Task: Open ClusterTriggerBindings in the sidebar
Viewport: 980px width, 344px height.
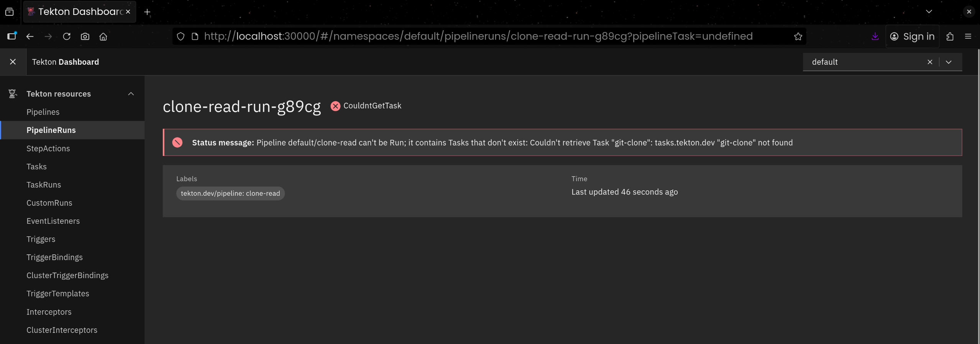Action: [67, 275]
